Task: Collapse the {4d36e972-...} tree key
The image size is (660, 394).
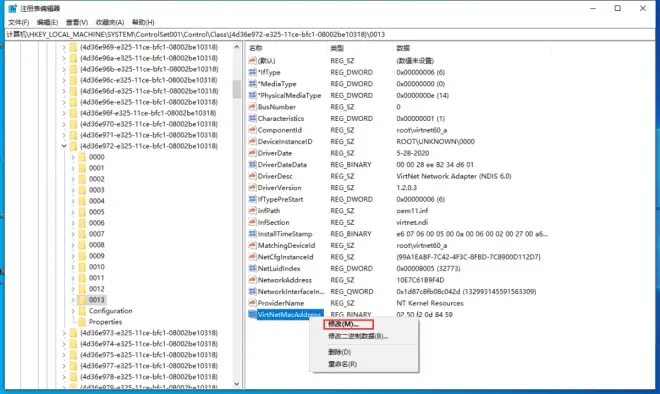Action: click(64, 146)
